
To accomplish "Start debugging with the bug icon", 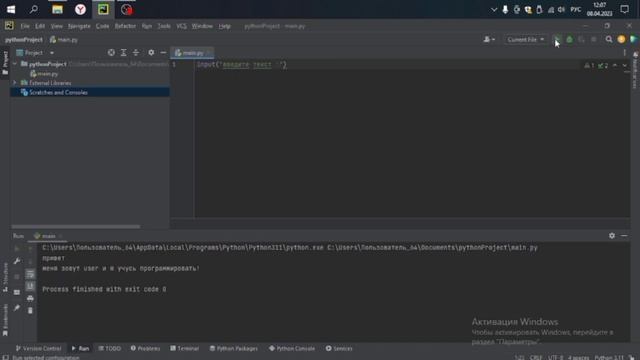I will (x=569, y=39).
